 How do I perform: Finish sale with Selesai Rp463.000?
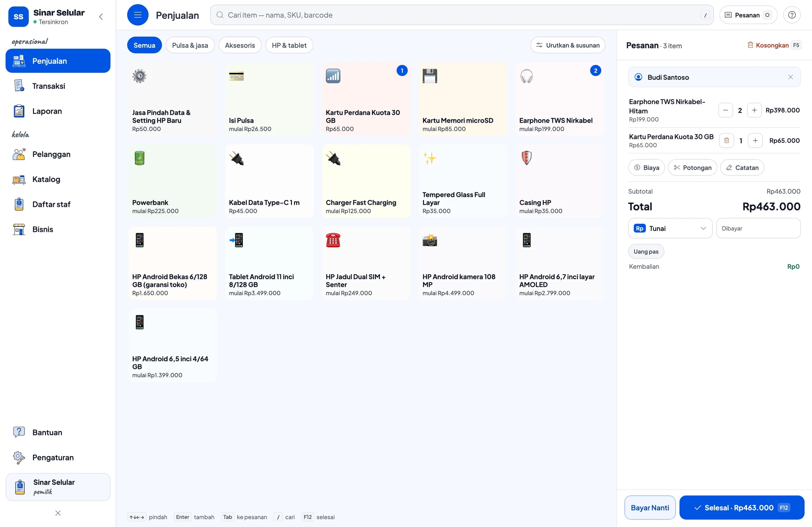(x=742, y=508)
